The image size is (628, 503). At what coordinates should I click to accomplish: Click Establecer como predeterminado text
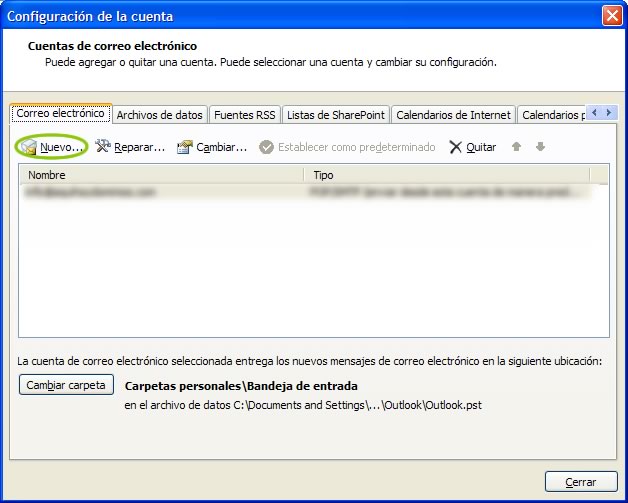click(x=356, y=147)
